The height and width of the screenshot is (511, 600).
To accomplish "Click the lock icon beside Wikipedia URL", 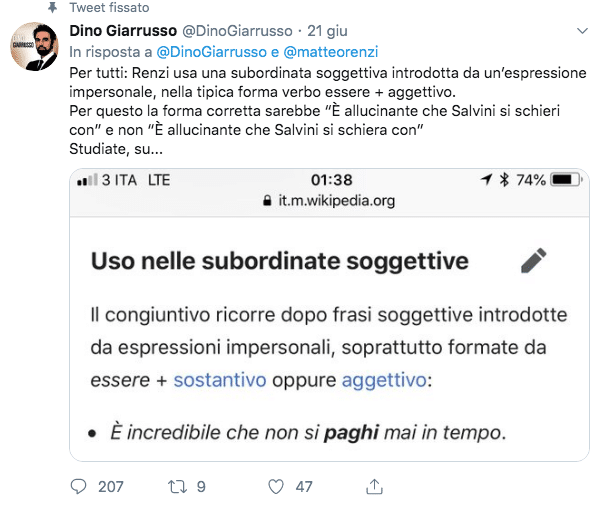I will (x=266, y=201).
